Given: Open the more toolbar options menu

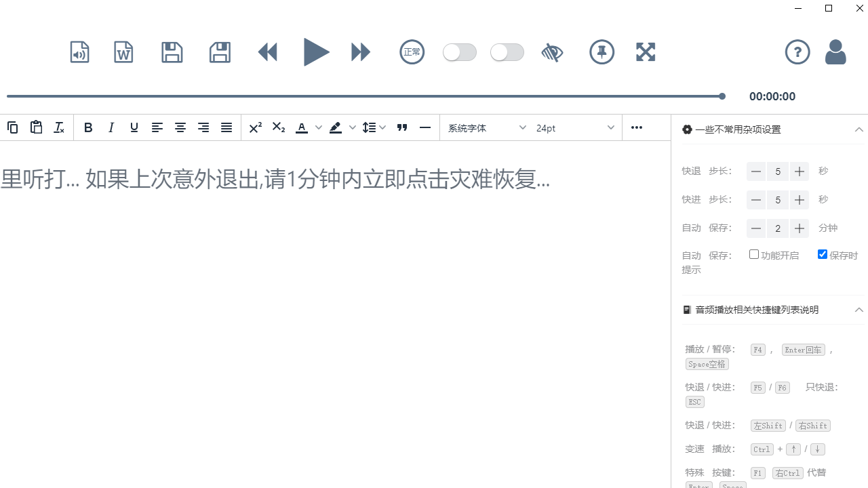Looking at the screenshot, I should [x=636, y=127].
